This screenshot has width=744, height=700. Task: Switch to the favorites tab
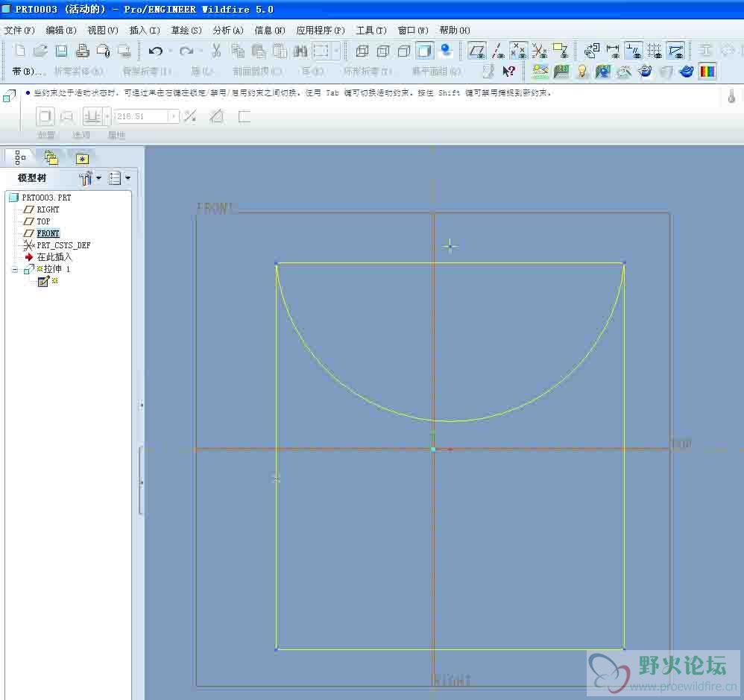[x=83, y=158]
